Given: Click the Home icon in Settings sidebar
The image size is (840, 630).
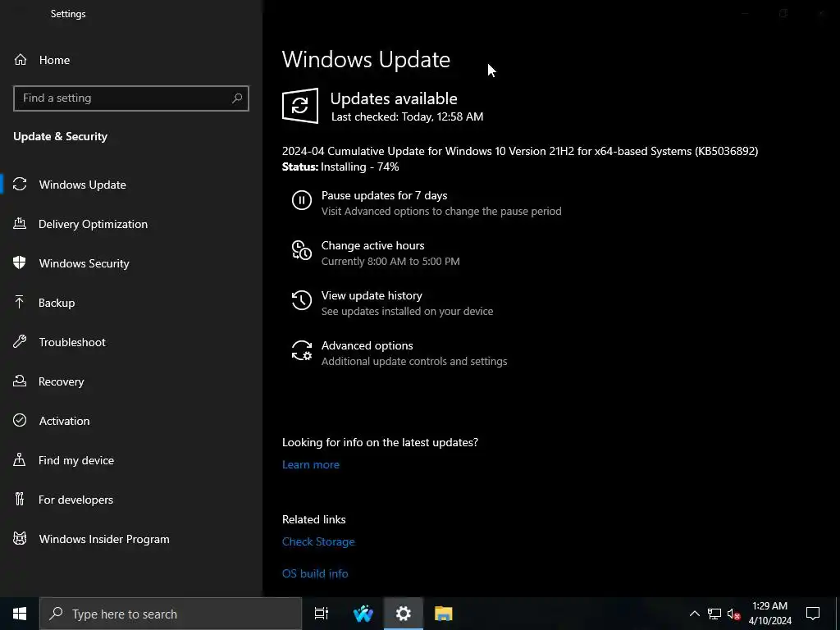Looking at the screenshot, I should click(x=21, y=59).
